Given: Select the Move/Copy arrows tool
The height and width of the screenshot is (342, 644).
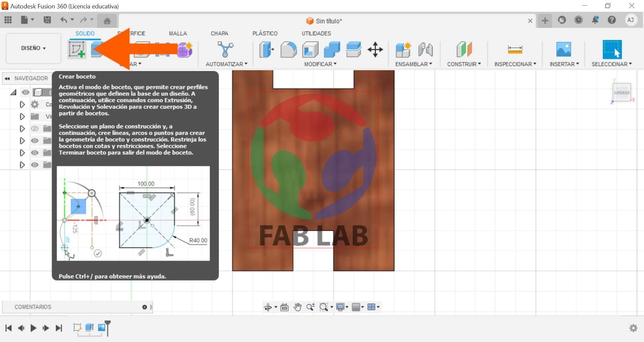Looking at the screenshot, I should point(375,50).
